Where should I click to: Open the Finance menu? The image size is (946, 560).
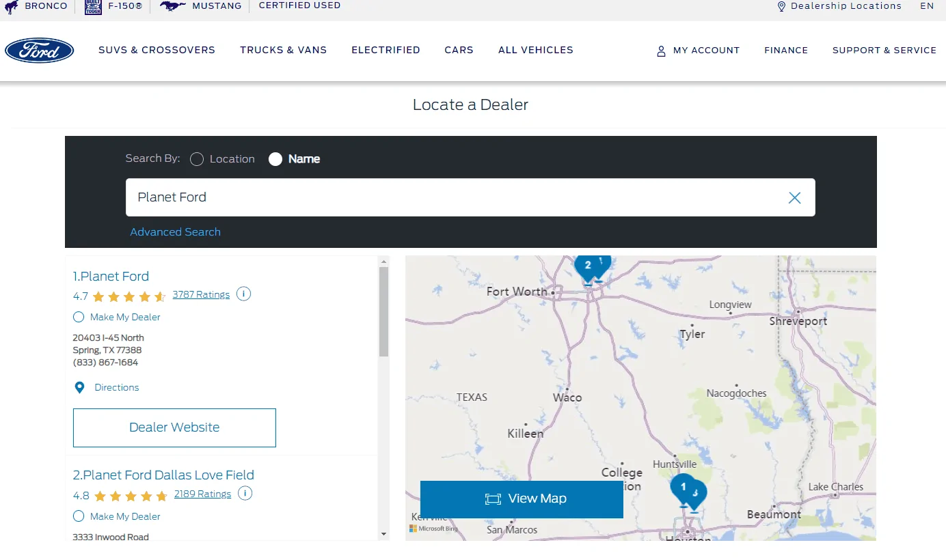click(786, 50)
